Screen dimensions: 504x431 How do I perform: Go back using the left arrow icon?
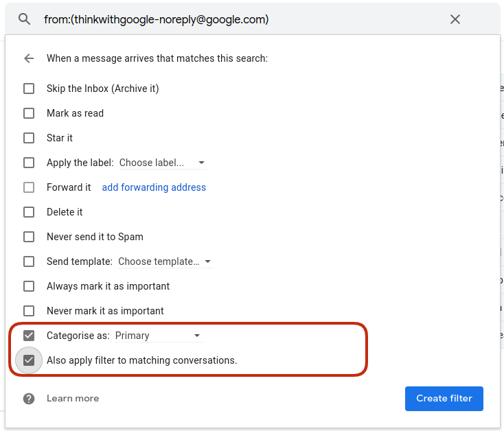[x=29, y=58]
